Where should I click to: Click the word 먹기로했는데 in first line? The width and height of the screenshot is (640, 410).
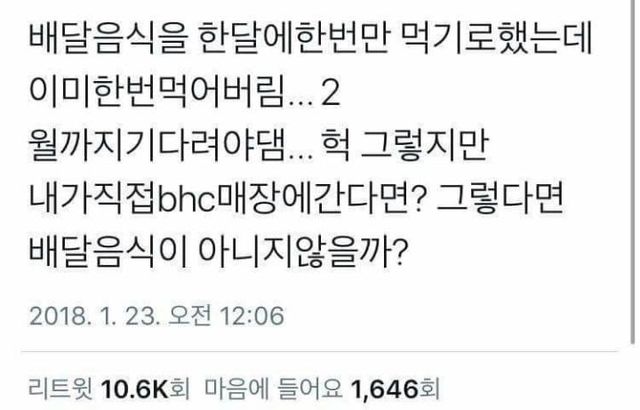[497, 40]
